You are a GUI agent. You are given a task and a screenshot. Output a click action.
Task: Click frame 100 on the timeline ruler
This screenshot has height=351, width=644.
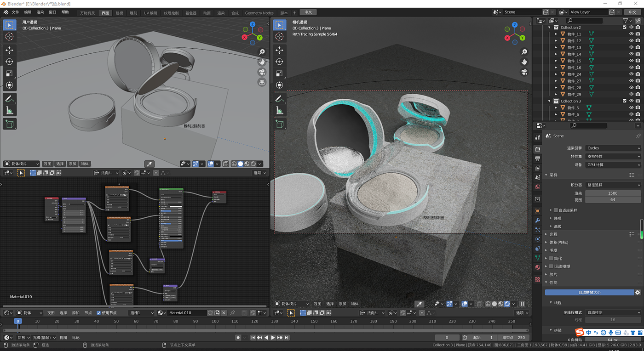click(215, 321)
